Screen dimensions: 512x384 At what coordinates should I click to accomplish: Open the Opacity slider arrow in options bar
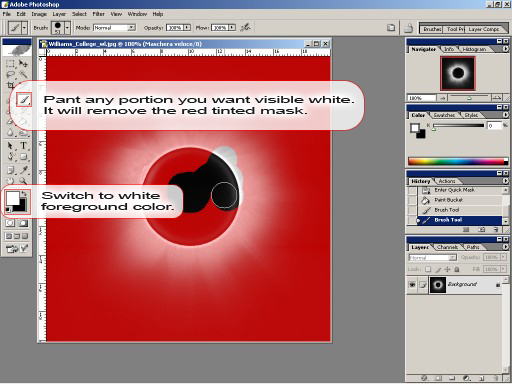187,28
